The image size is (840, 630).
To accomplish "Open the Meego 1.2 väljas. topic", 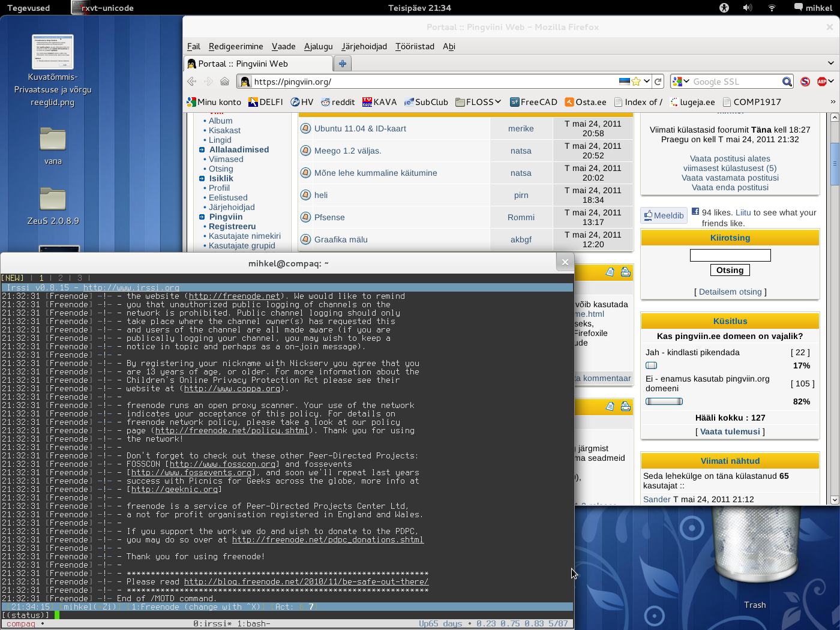I will click(x=348, y=151).
